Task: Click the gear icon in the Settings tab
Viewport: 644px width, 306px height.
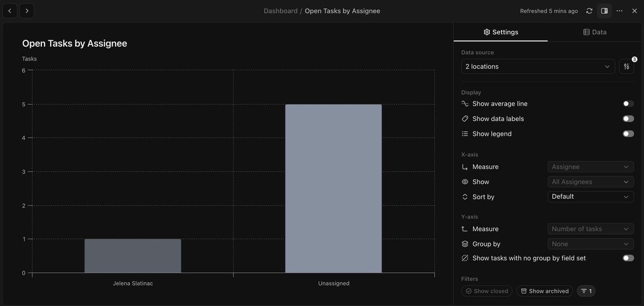Action: point(487,32)
